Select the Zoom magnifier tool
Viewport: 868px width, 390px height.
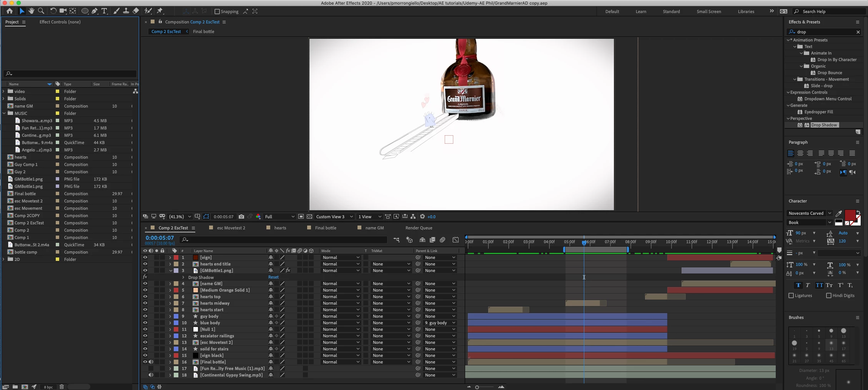[41, 11]
